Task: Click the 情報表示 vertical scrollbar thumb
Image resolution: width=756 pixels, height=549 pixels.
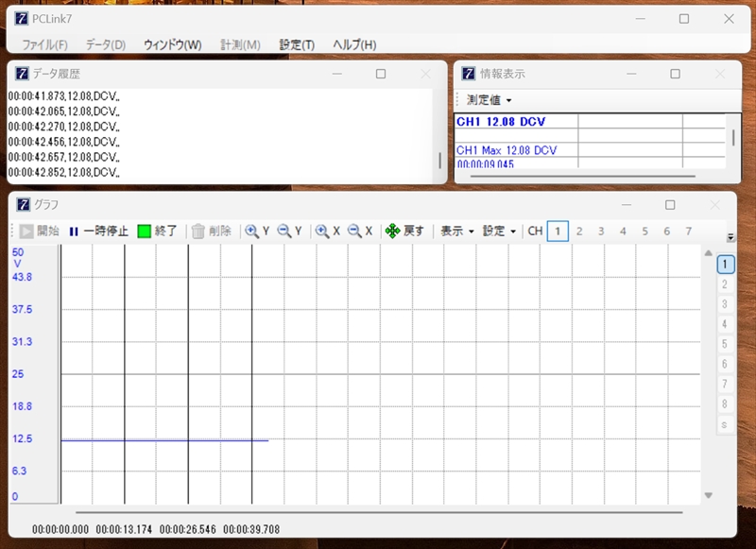Action: pyautogui.click(x=733, y=137)
